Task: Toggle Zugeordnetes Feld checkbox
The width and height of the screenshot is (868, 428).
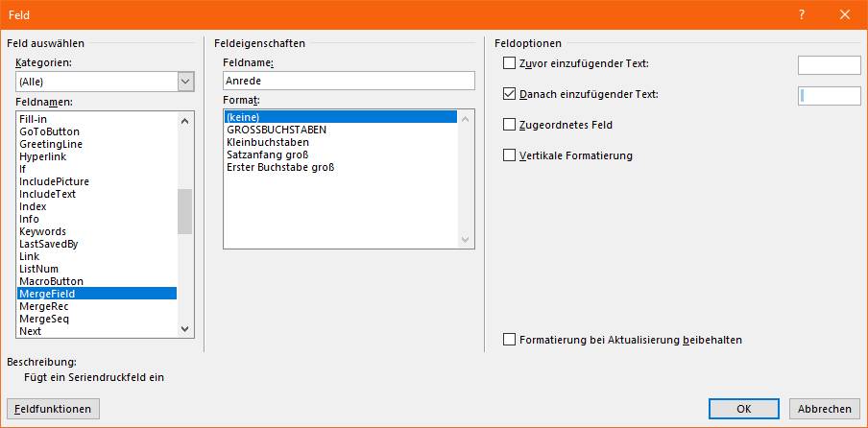Action: (x=509, y=125)
